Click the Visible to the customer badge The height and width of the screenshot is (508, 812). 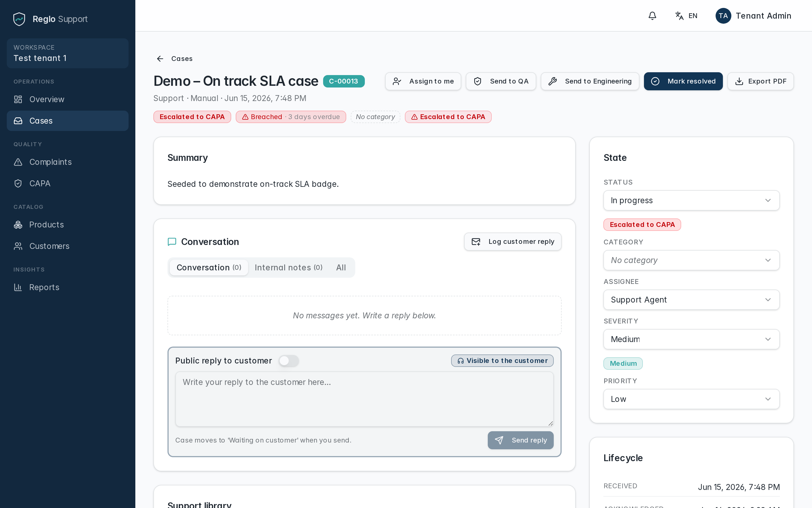502,361
